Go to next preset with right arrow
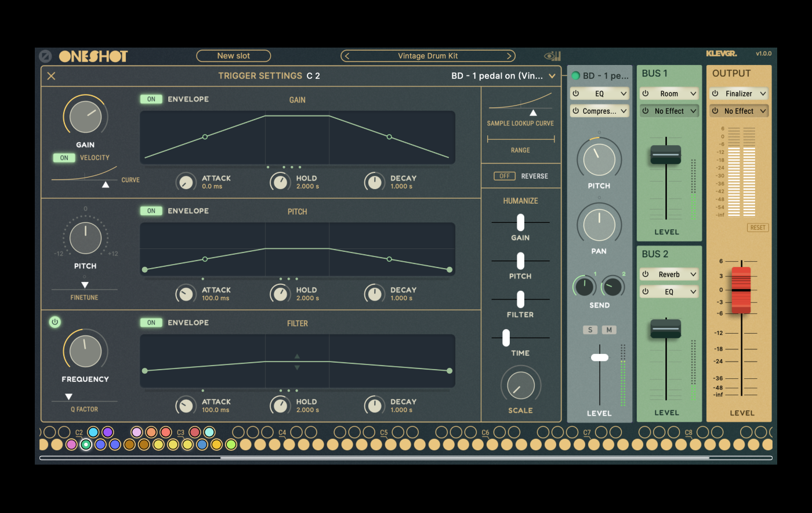812x513 pixels. 509,56
